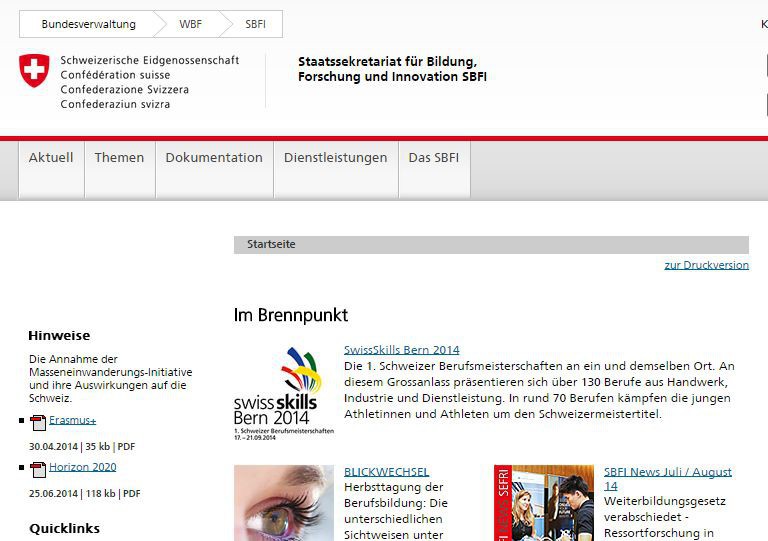
Task: Open the Horizon 2020 PDF icon
Action: click(x=38, y=470)
